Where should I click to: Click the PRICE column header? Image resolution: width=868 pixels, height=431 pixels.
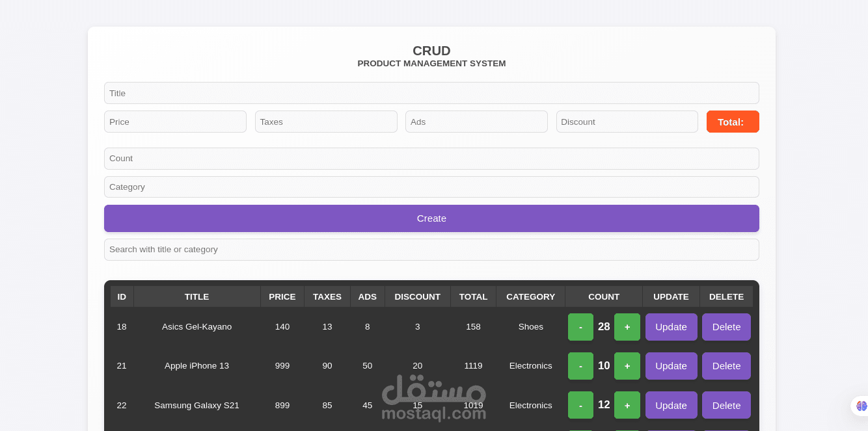282,296
